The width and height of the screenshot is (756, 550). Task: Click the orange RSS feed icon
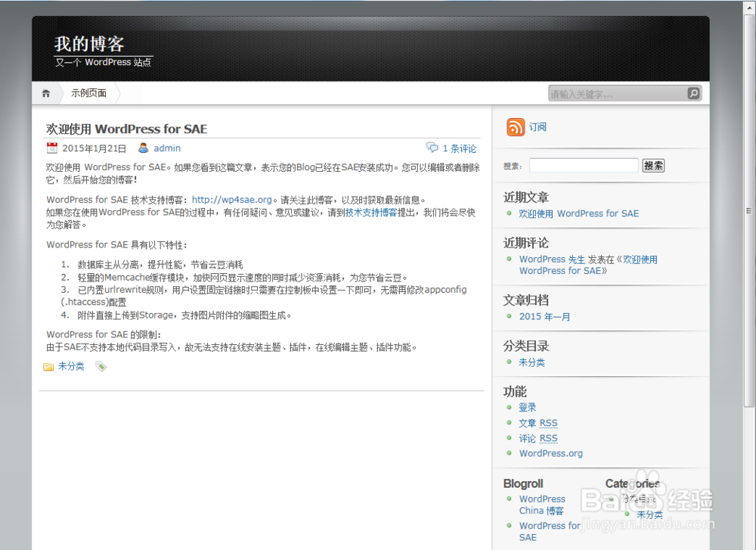point(516,127)
